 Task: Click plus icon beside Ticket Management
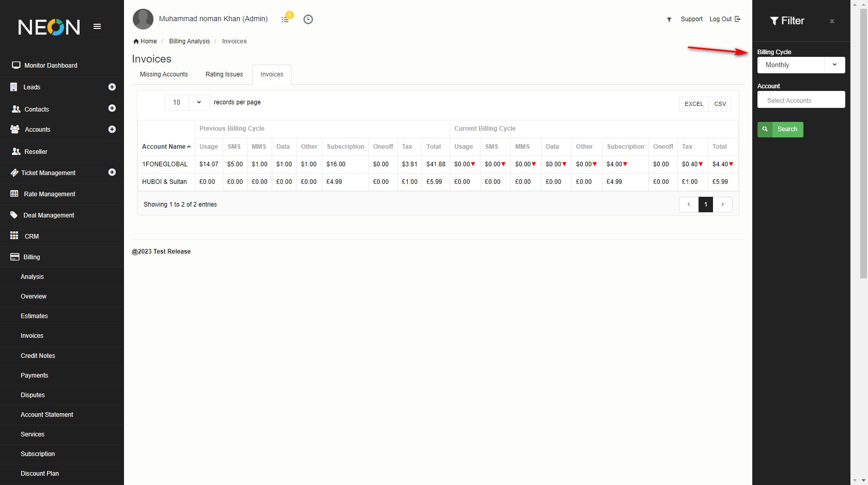[112, 172]
